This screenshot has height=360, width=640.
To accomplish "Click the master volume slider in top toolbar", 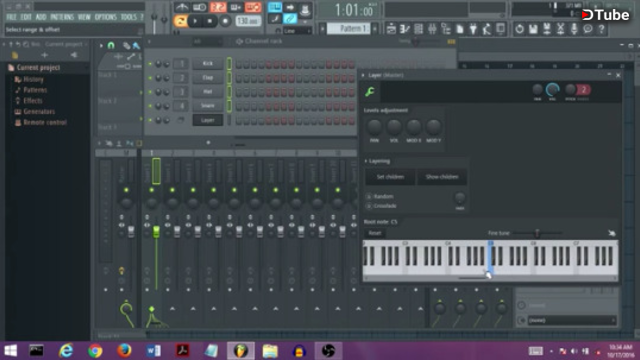I will pos(154,17).
